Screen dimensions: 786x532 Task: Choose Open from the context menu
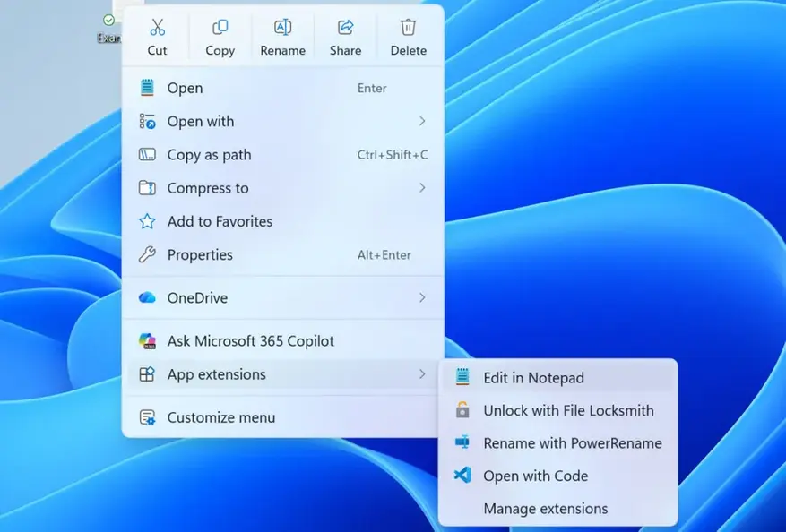[283, 88]
